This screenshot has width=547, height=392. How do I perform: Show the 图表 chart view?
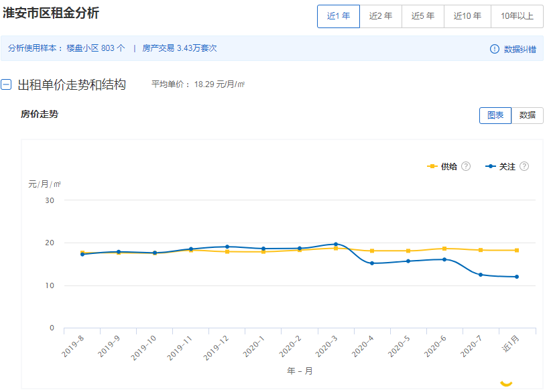pos(495,115)
